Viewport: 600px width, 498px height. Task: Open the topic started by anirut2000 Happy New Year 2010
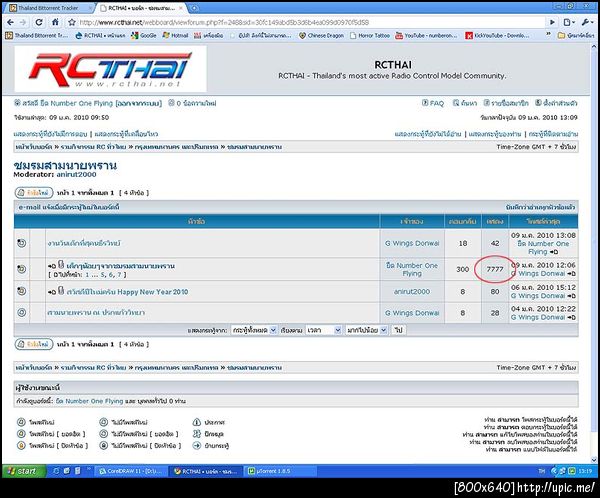coord(127,292)
